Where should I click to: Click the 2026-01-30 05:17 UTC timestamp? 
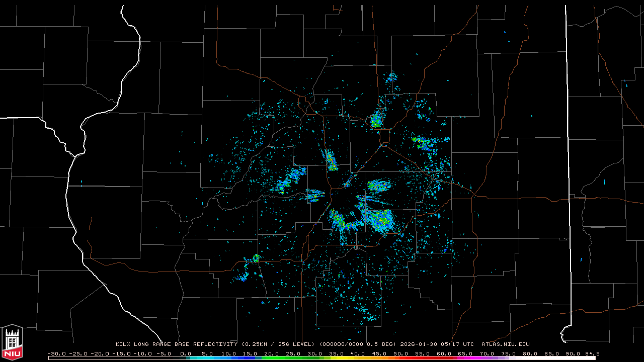click(437, 344)
